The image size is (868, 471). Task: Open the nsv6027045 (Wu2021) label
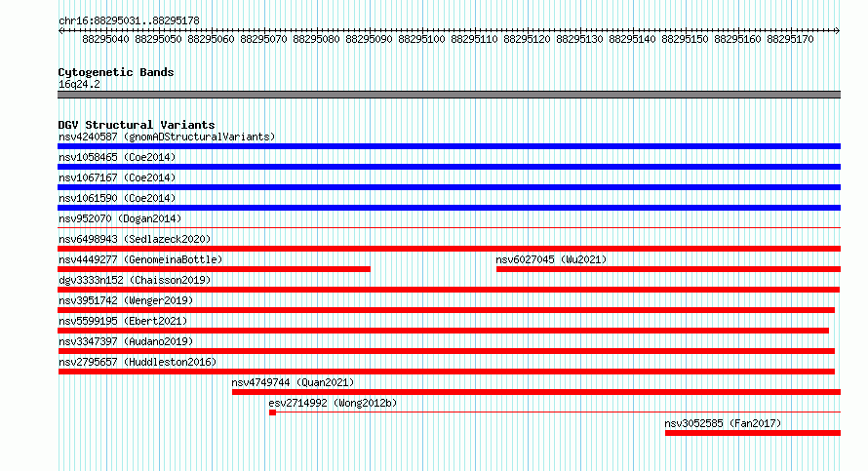tap(551, 259)
